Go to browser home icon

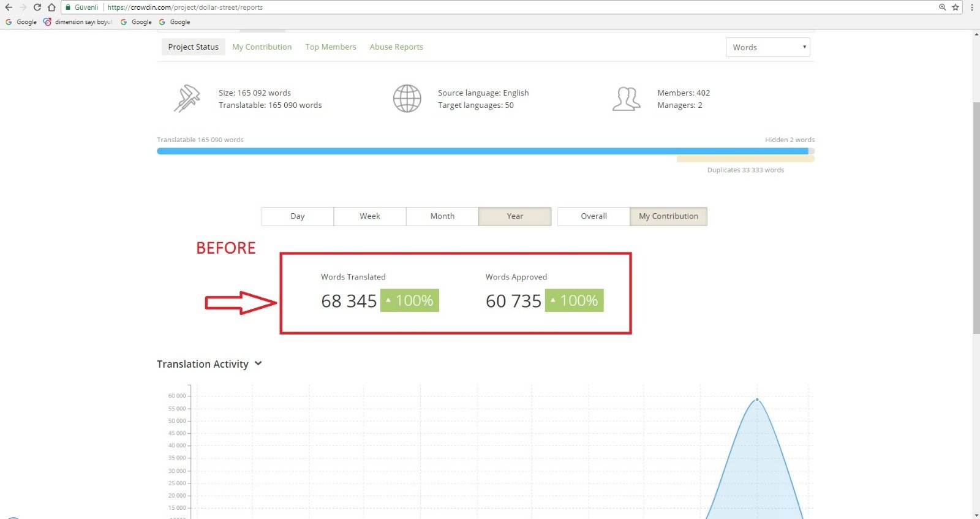coord(51,7)
